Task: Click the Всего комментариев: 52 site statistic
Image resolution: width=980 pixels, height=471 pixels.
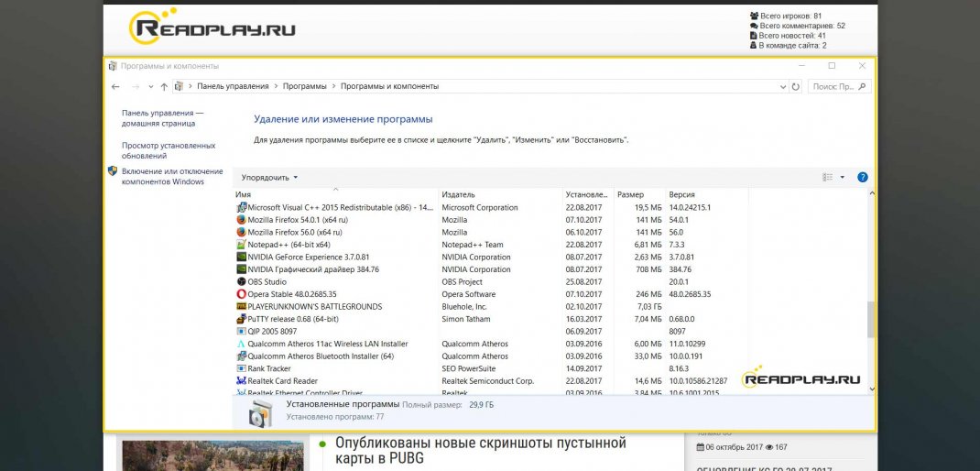Action: [x=798, y=26]
